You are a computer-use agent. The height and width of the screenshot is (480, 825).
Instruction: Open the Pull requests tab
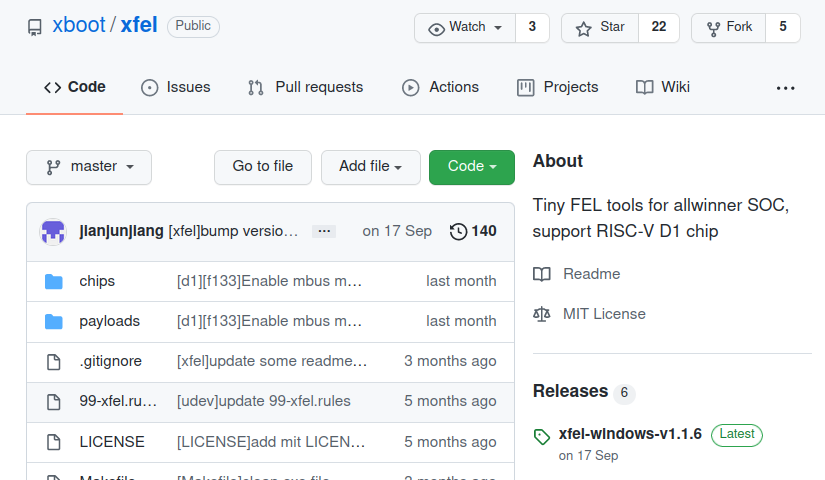pyautogui.click(x=305, y=87)
